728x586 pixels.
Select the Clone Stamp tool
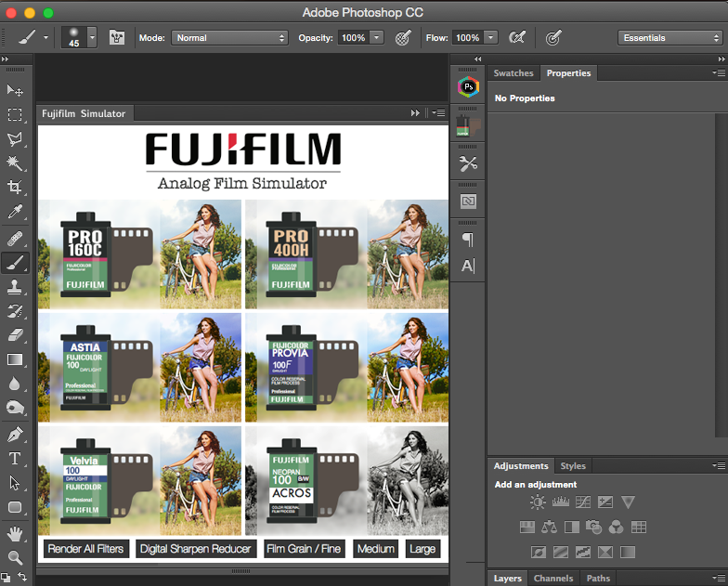click(15, 287)
